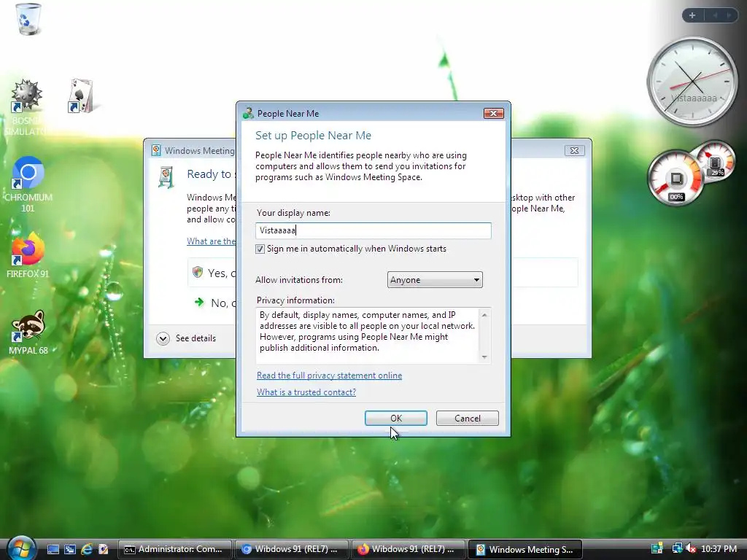Click the muted volume tray icon
The width and height of the screenshot is (747, 560).
(x=690, y=548)
